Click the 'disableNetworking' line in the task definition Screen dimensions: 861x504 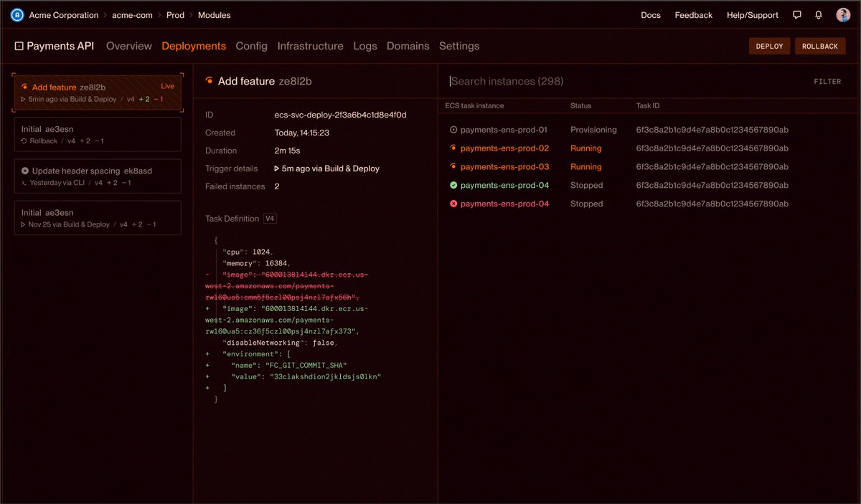tap(280, 343)
